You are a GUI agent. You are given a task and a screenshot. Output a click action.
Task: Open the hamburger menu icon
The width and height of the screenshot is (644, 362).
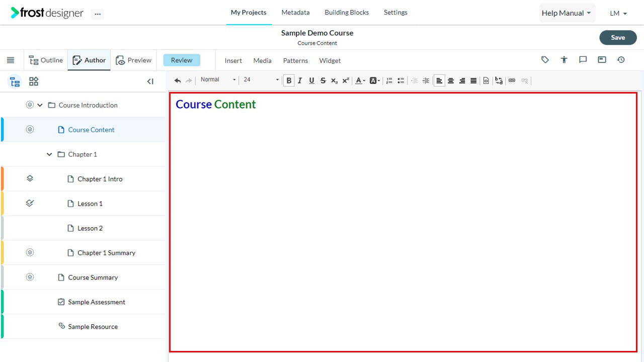tap(11, 60)
